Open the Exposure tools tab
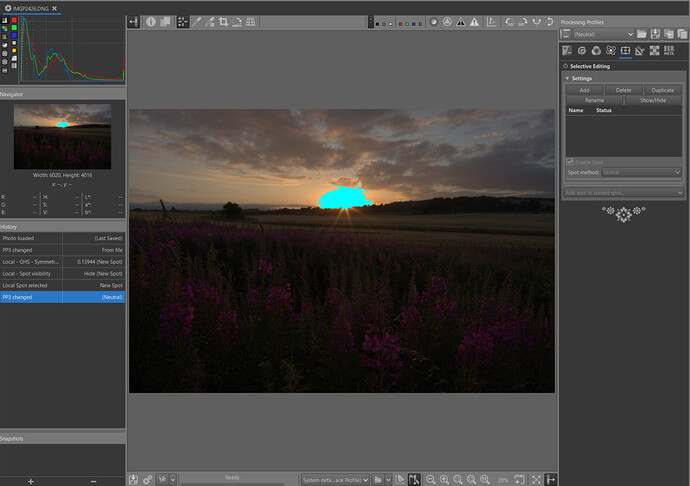This screenshot has height=486, width=690. point(567,50)
